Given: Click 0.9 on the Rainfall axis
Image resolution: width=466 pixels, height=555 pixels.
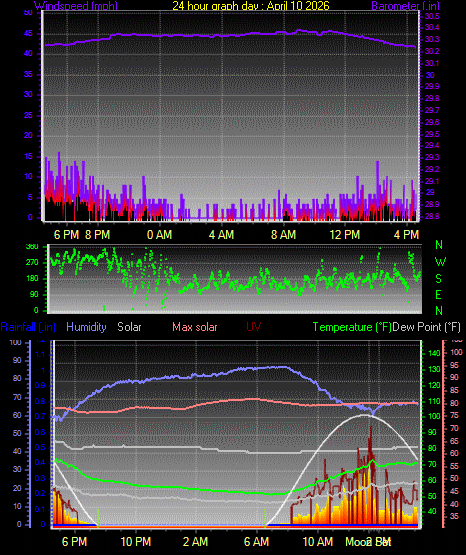Looking at the screenshot, I should [40, 385].
